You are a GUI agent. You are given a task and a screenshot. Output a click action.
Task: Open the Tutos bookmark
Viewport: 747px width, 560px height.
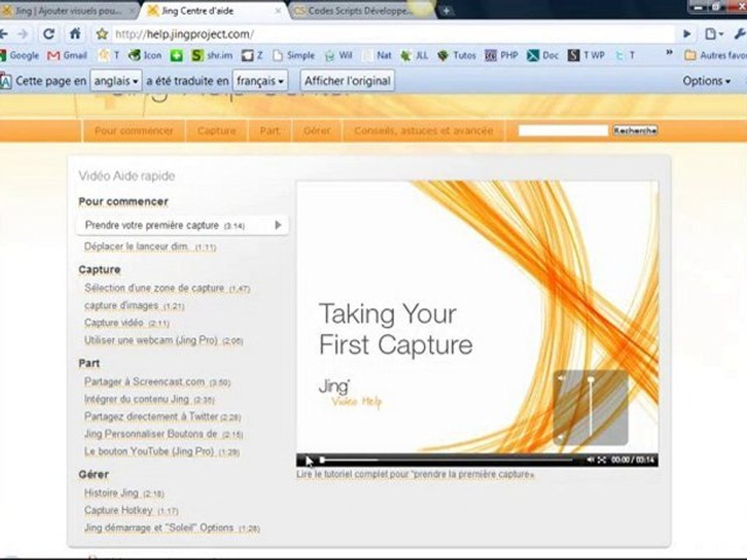tap(457, 55)
